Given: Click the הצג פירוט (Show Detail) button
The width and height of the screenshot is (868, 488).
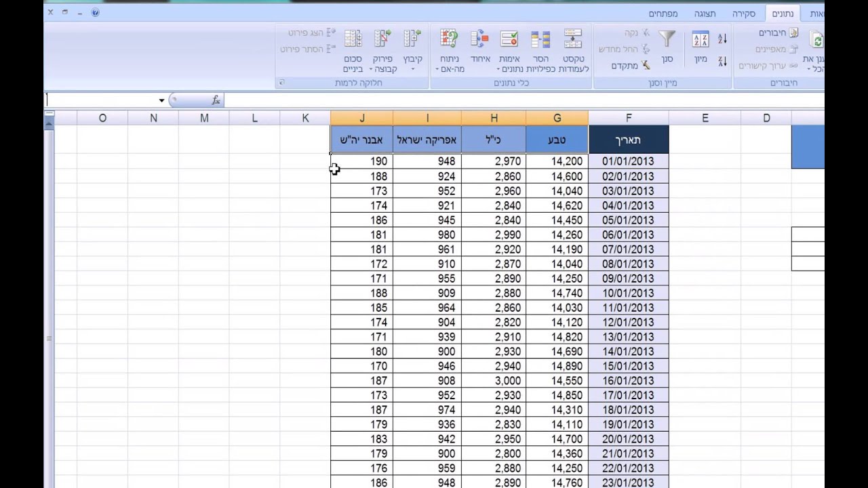Looking at the screenshot, I should 311,33.
